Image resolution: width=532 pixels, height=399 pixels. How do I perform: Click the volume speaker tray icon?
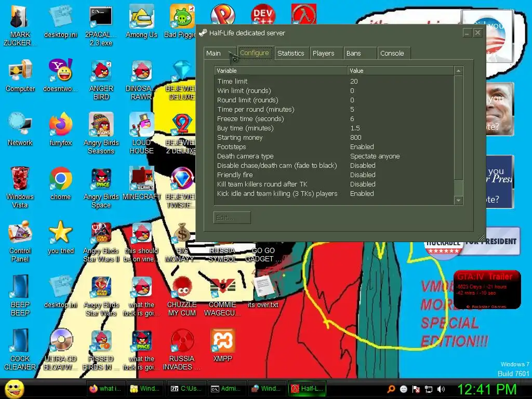441,389
